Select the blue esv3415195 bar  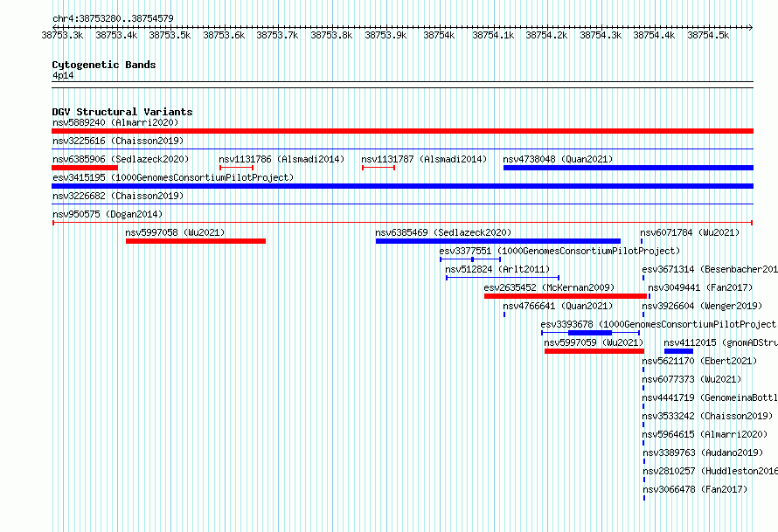pos(402,186)
